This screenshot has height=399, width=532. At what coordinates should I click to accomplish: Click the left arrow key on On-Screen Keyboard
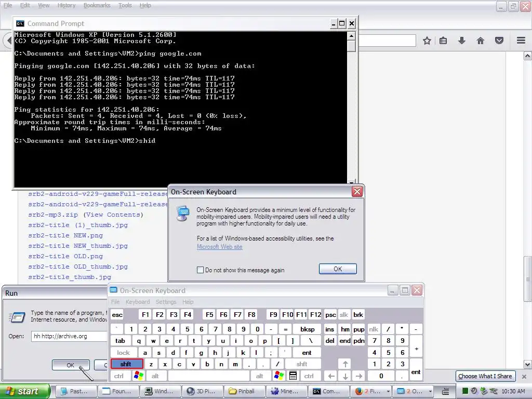coord(331,376)
